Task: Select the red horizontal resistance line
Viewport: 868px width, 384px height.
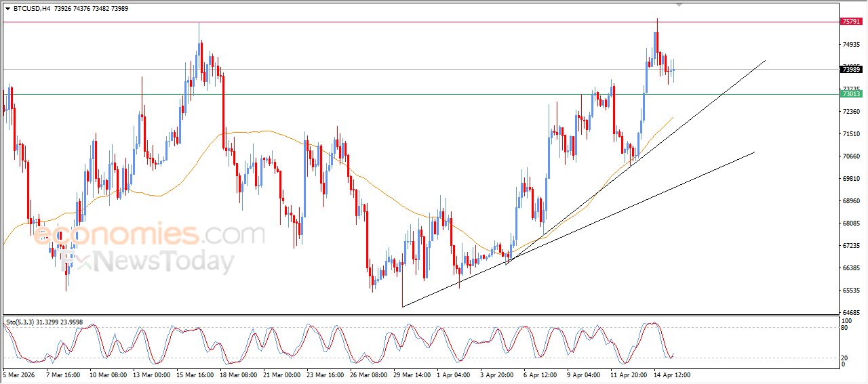Action: [407, 22]
